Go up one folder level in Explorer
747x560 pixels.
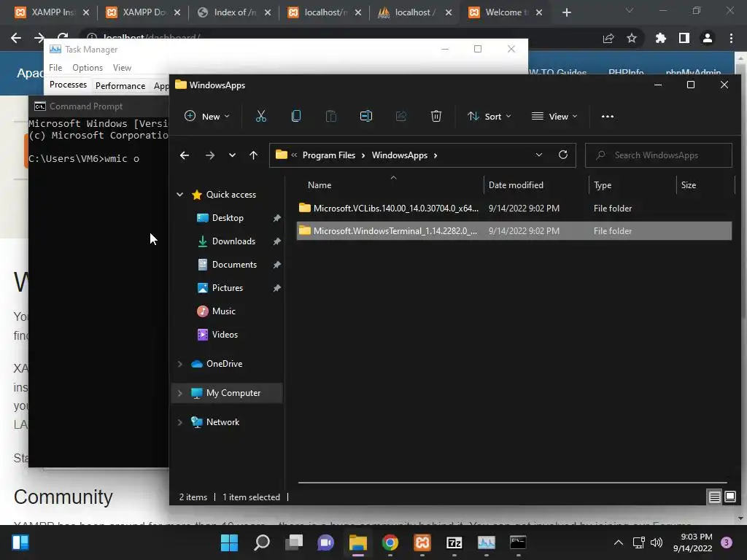tap(253, 155)
